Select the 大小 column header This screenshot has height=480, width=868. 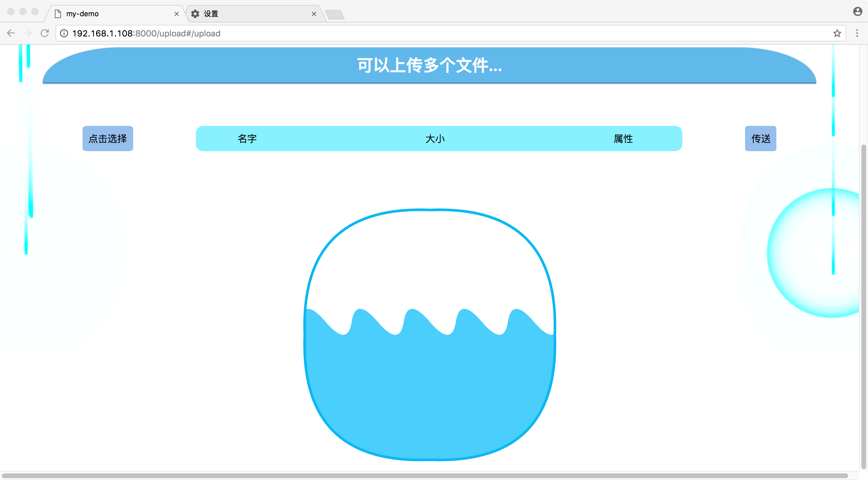435,138
